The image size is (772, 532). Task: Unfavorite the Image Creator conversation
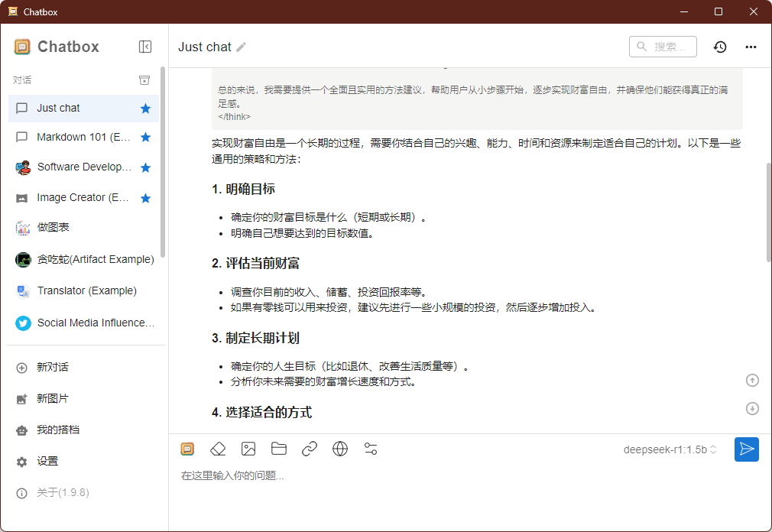pyautogui.click(x=145, y=197)
